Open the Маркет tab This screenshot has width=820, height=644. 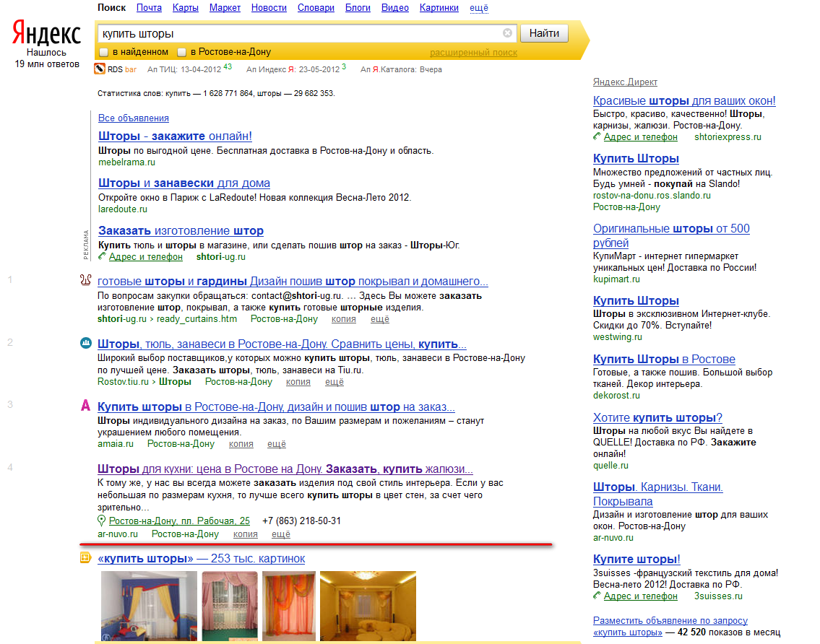[x=225, y=8]
